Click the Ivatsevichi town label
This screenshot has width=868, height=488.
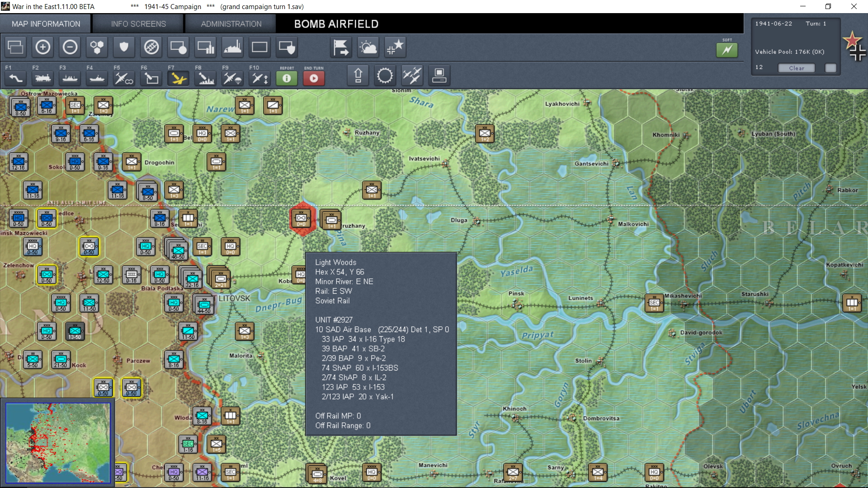click(424, 159)
